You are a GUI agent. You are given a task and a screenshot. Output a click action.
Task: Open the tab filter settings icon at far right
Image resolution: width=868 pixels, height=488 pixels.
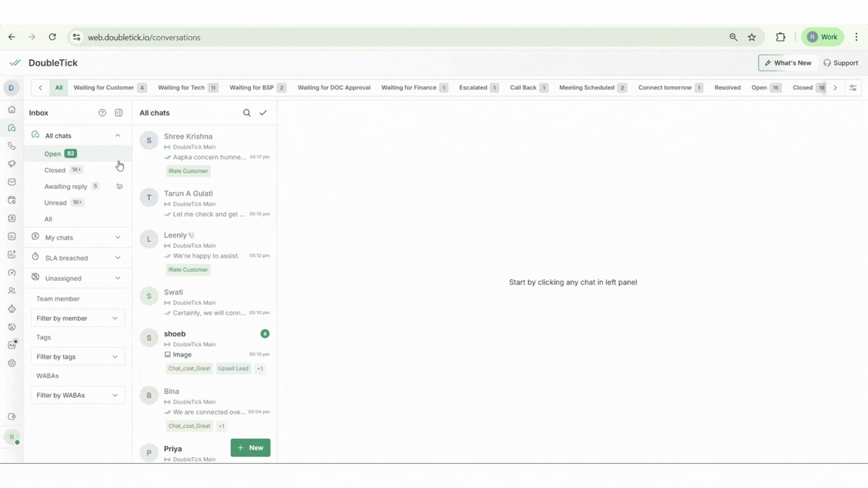(x=853, y=88)
